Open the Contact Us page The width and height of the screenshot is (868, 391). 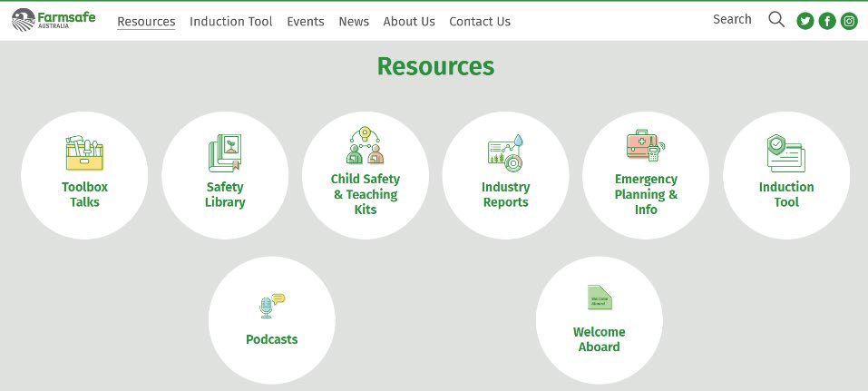point(480,22)
